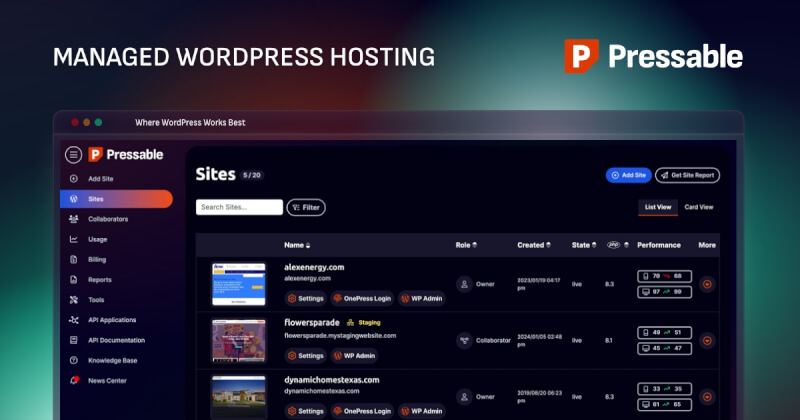800x420 pixels.
Task: Expand the More menu for alexenergy.com
Action: coord(707,284)
